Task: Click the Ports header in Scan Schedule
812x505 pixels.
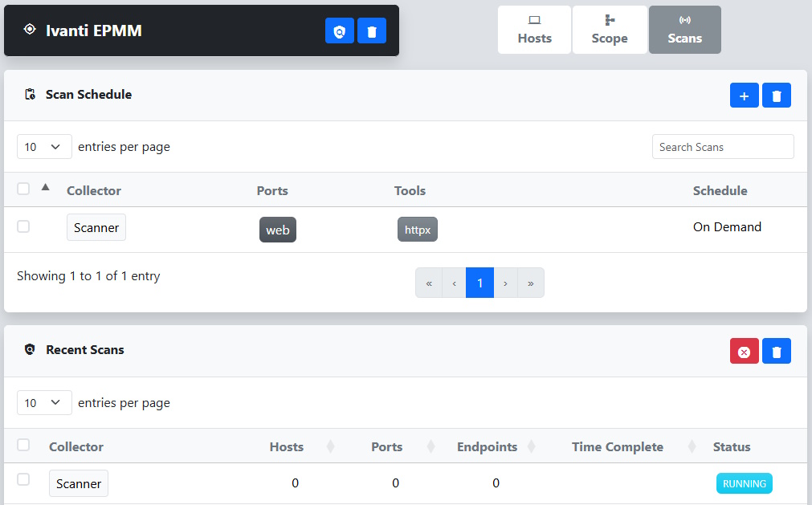Action: click(272, 191)
